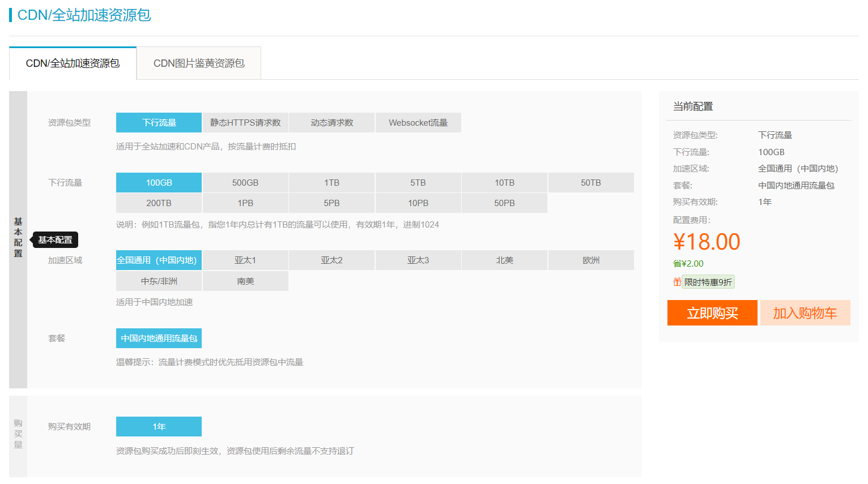
Task: Choose 中东/非洲 acceleration region
Action: (159, 281)
